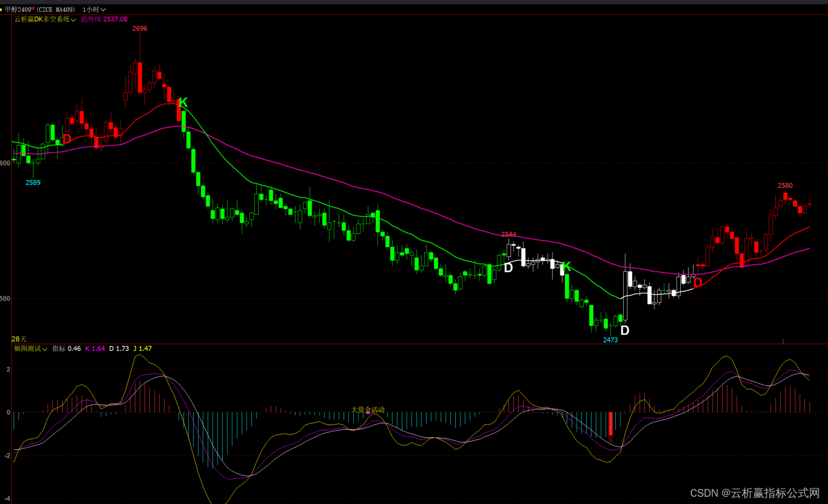Click the 大资金活动 annotation in sub-chart
This screenshot has height=504, width=828.
368,410
